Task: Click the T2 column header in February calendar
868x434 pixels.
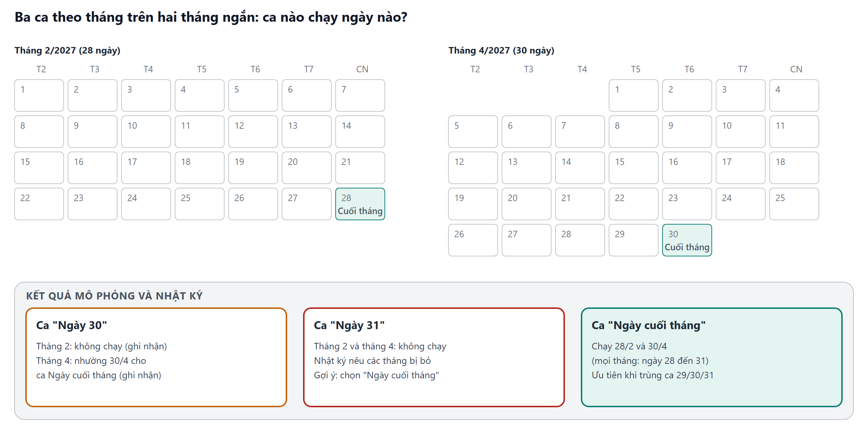Action: [41, 69]
